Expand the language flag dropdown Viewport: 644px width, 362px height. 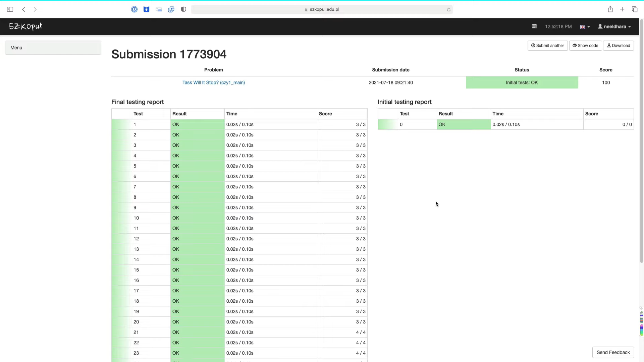point(585,27)
